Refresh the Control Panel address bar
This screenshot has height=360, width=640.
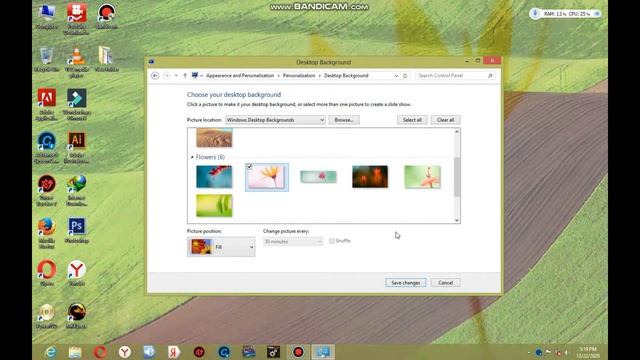click(405, 76)
